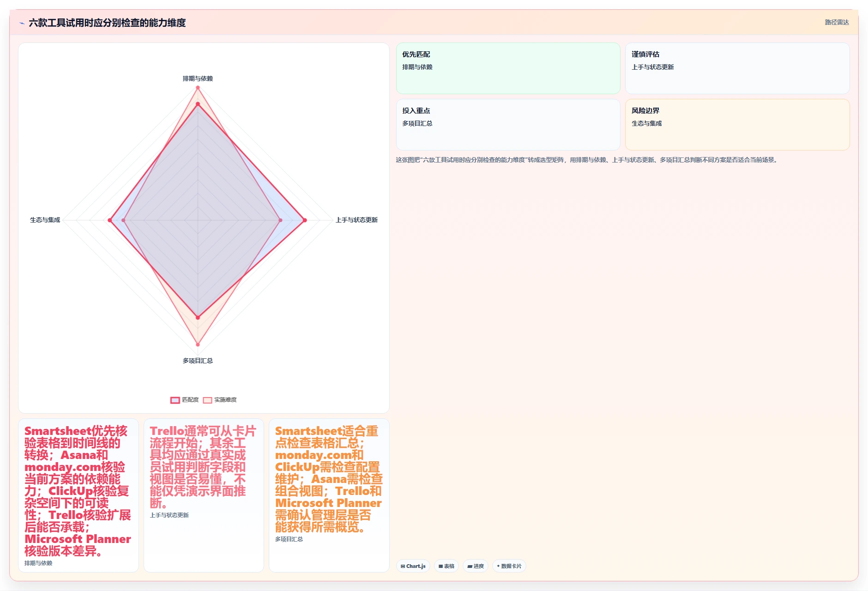Click the small icon before the page title

22,23
